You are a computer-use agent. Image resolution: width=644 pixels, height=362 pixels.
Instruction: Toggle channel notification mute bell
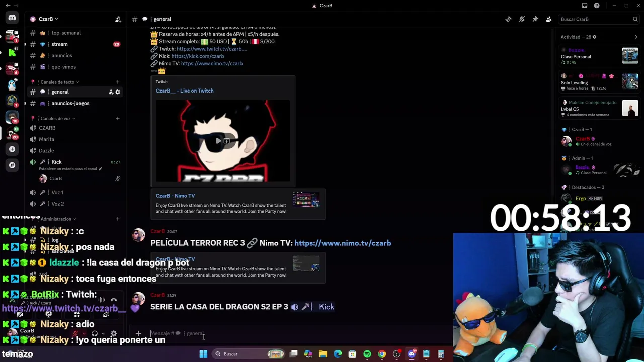coord(522,19)
